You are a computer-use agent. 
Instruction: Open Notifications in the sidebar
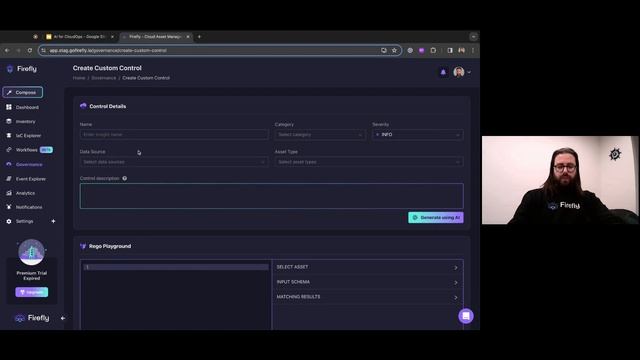tap(29, 207)
